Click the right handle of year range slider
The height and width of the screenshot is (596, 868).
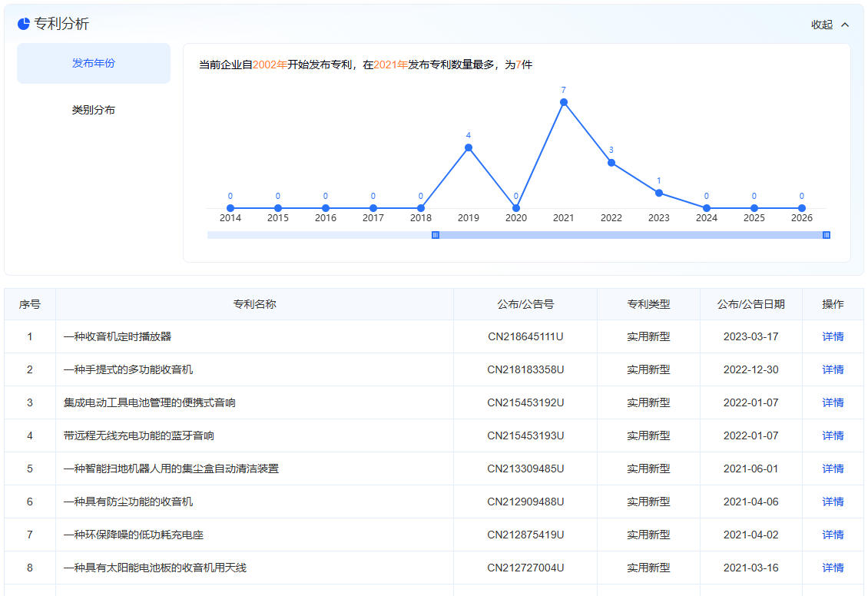pyautogui.click(x=827, y=235)
